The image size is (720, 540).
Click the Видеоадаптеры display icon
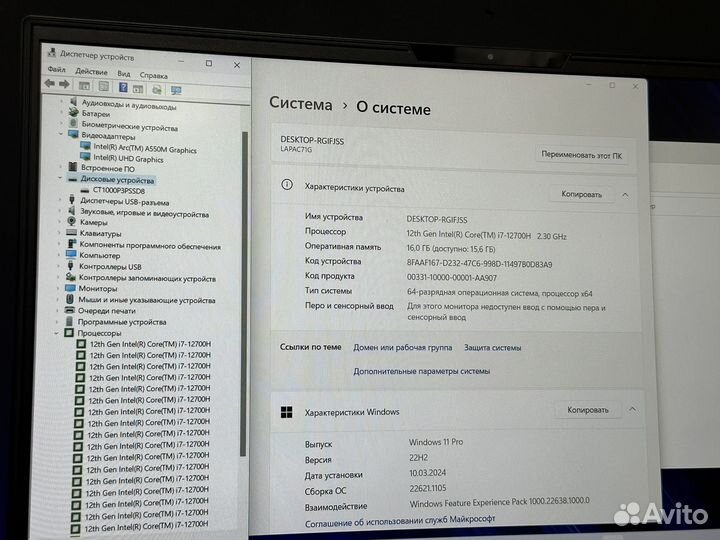point(73,134)
